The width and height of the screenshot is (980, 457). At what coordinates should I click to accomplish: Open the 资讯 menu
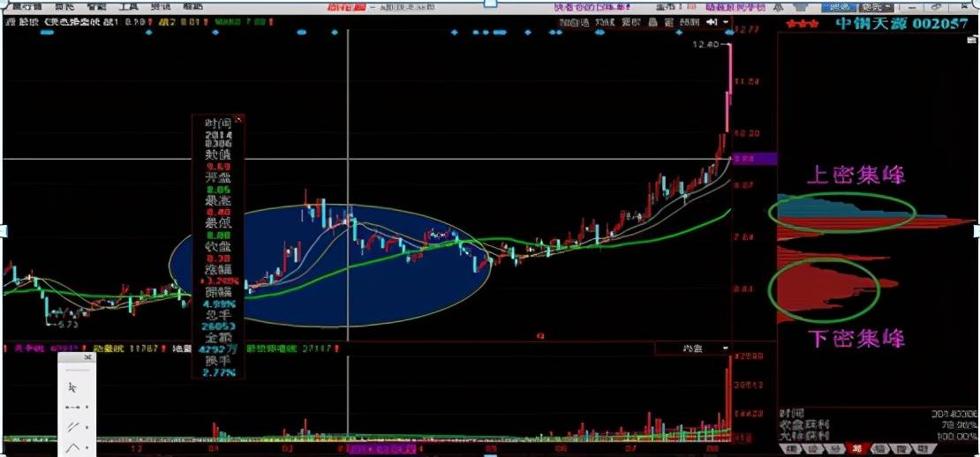(161, 7)
